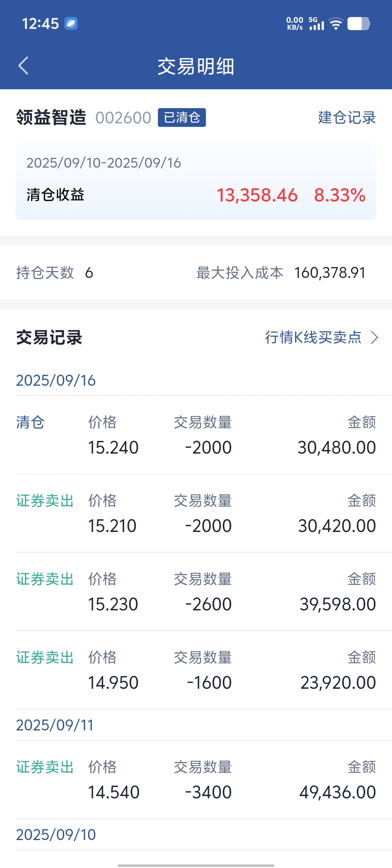
Task: Tap the 5G signal strength icon
Action: pyautogui.click(x=317, y=24)
